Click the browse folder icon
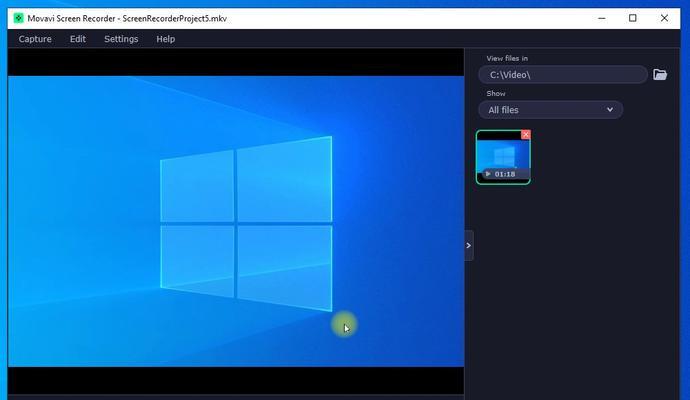Screen dimensions: 690x400 pyautogui.click(x=660, y=74)
